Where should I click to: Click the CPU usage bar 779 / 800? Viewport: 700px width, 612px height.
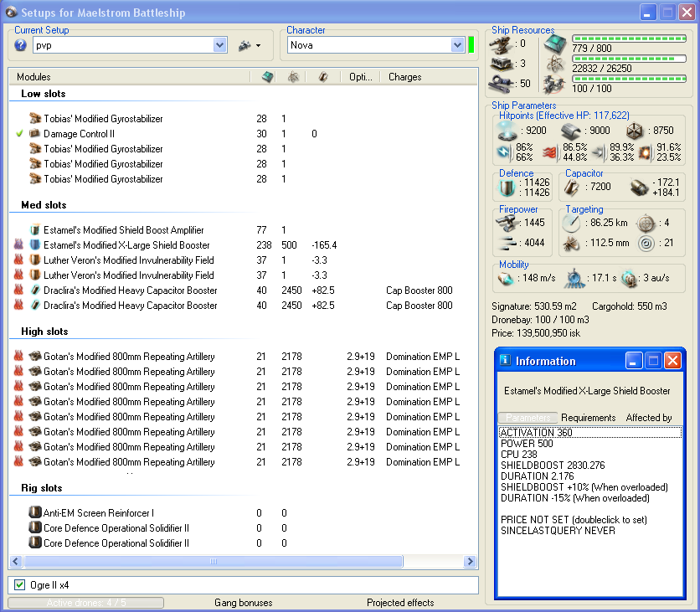pos(628,39)
